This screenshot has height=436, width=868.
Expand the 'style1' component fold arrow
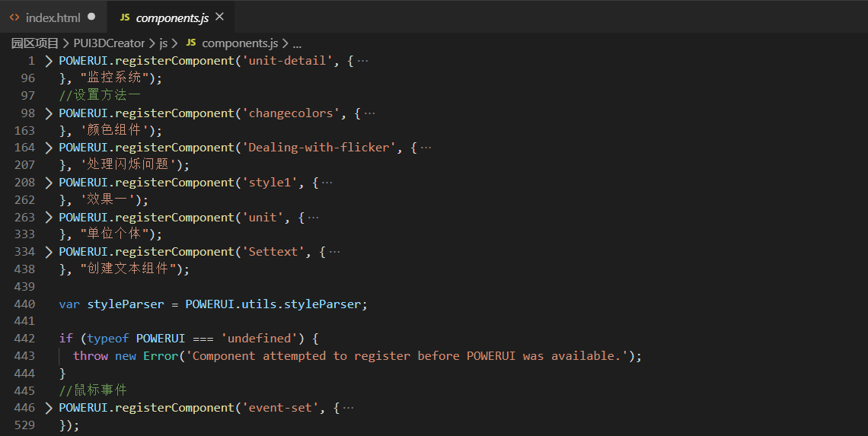coord(49,183)
